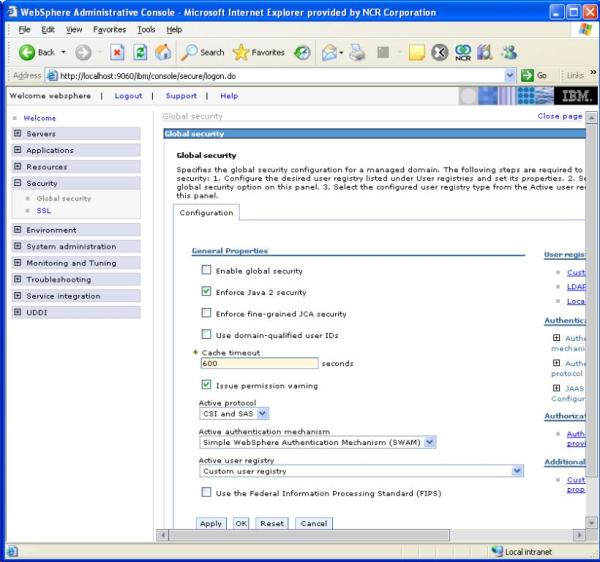Screen dimensions: 600x562
Task: Click the Apply button
Action: (x=211, y=523)
